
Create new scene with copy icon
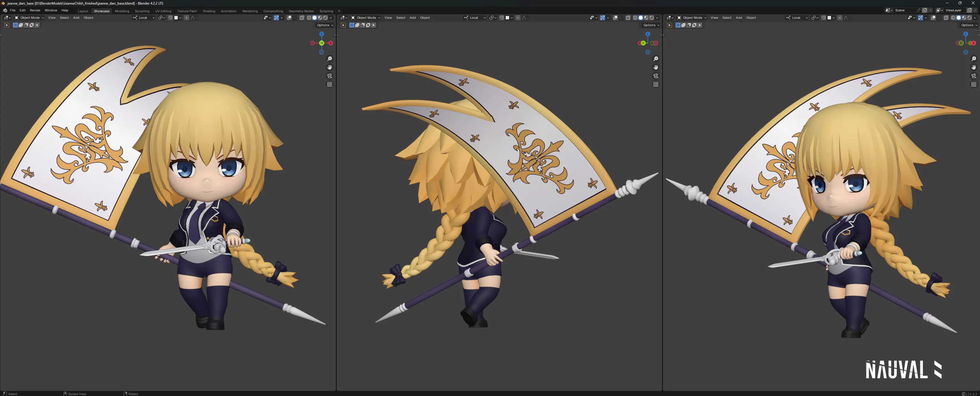click(x=924, y=10)
